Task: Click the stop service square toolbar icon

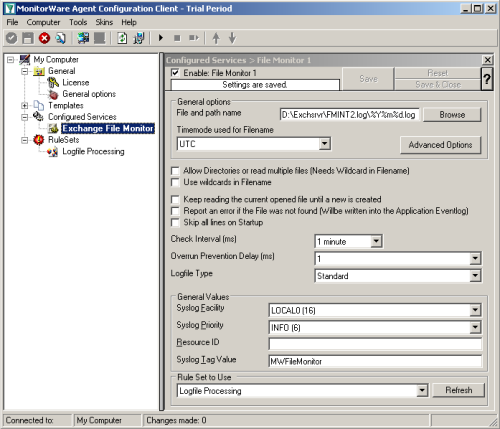Action: [177, 38]
